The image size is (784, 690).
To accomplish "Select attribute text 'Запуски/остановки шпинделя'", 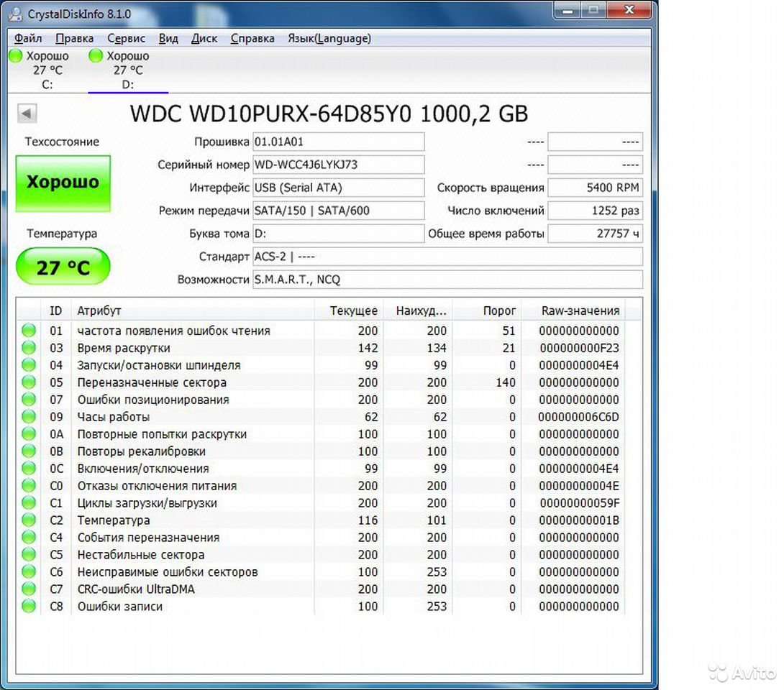I will (158, 365).
